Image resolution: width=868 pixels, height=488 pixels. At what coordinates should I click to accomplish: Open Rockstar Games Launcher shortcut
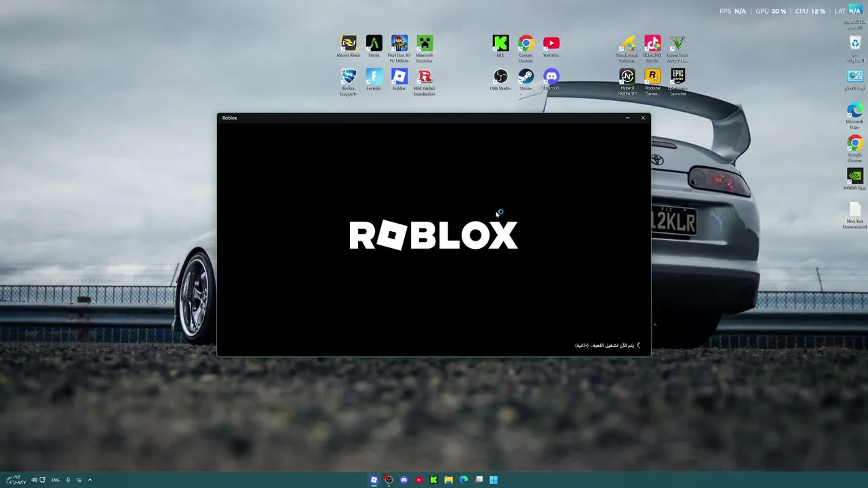tap(652, 82)
